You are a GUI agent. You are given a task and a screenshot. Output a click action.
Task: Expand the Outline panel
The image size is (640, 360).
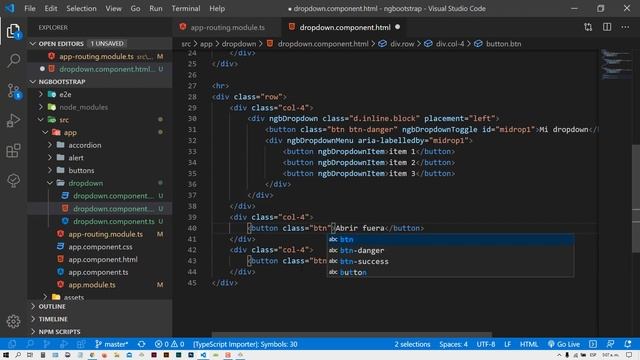tap(100, 306)
